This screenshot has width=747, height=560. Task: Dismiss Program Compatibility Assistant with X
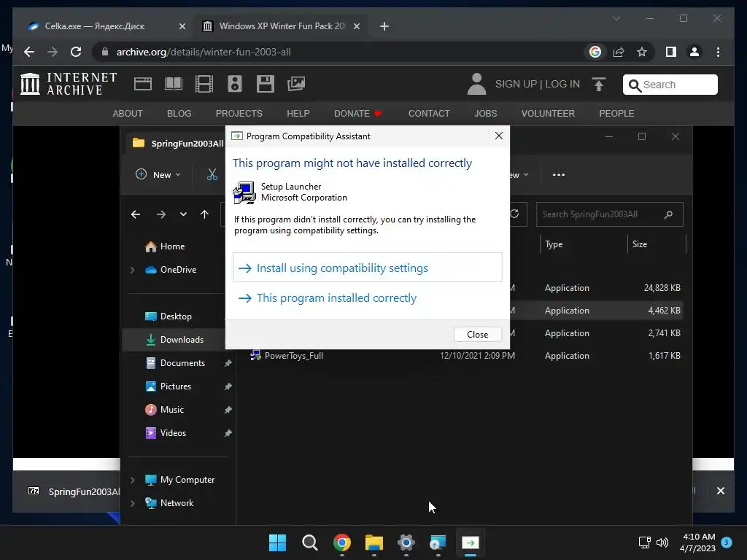click(499, 136)
